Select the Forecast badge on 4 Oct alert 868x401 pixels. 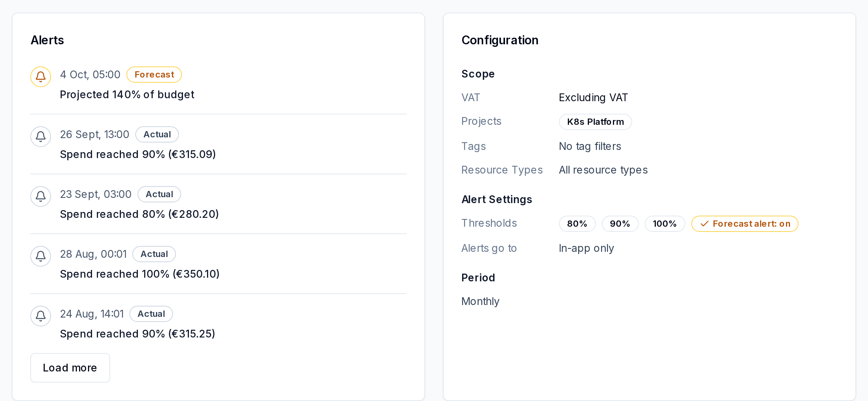pyautogui.click(x=154, y=75)
